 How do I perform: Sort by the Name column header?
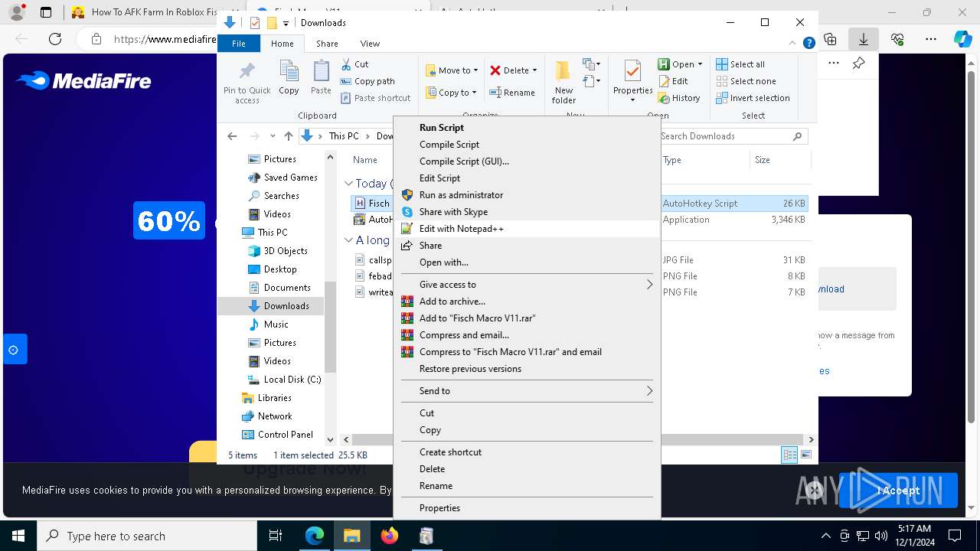click(365, 160)
